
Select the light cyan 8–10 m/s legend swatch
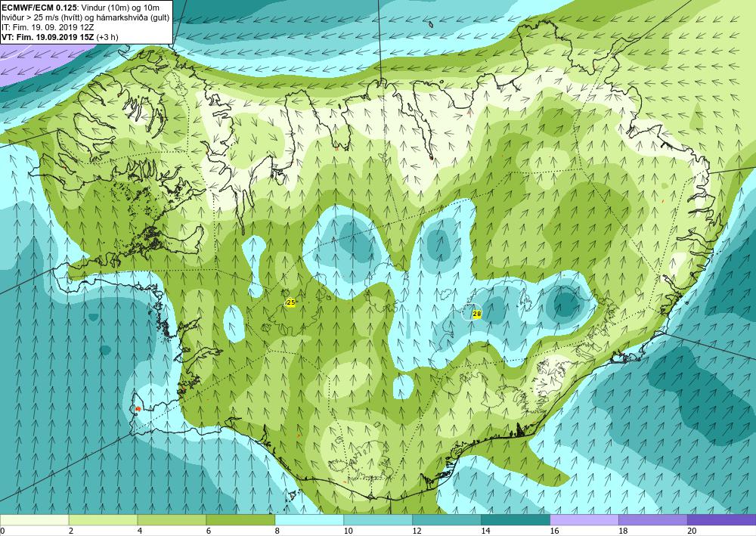(x=309, y=519)
